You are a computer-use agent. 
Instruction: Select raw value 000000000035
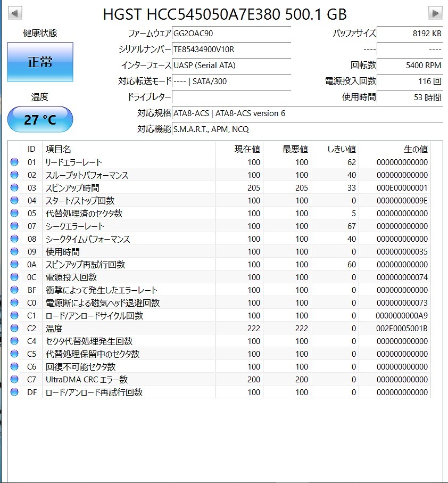pyautogui.click(x=402, y=252)
